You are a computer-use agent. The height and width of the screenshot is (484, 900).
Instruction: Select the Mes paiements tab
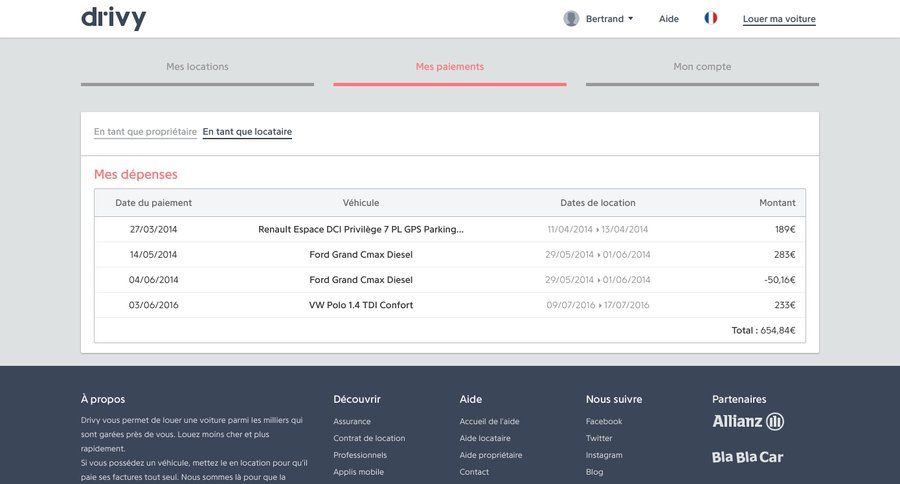[x=450, y=67]
